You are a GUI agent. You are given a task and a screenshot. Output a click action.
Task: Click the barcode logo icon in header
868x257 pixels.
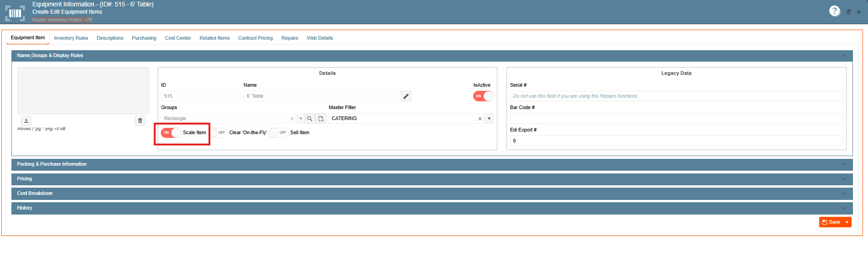pyautogui.click(x=15, y=13)
